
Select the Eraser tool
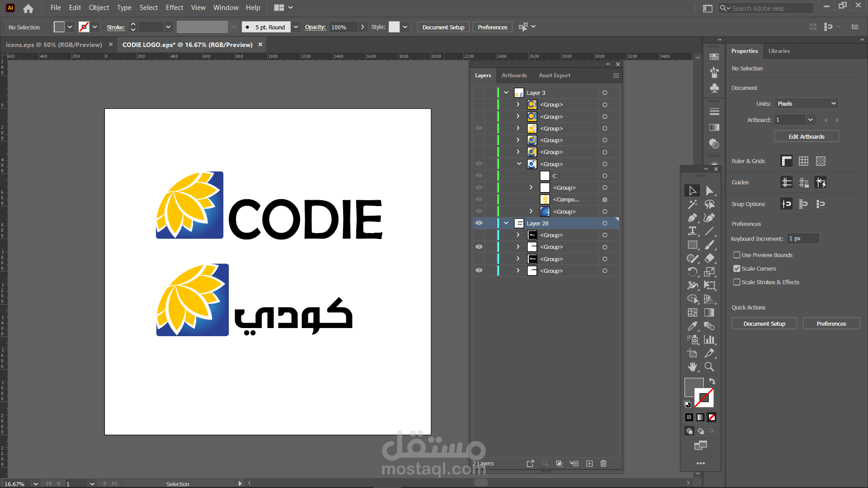(709, 258)
